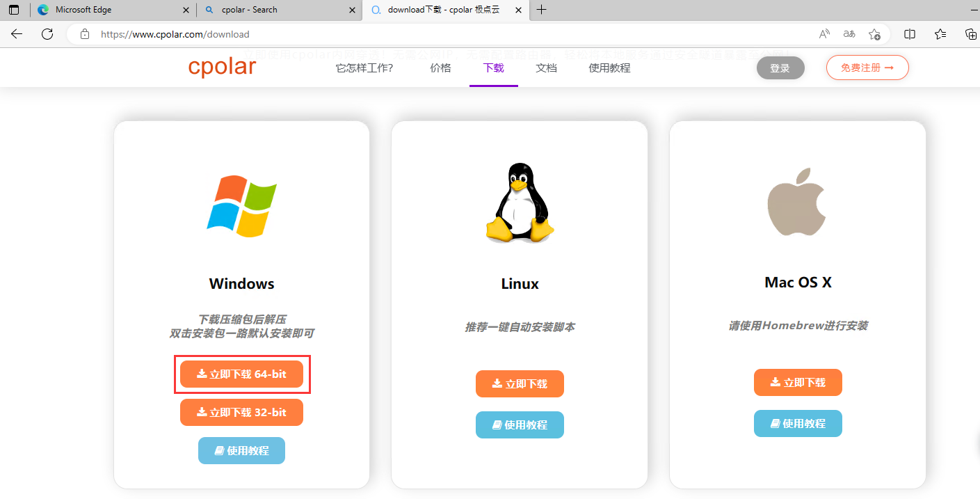This screenshot has height=499, width=980.
Task: Open the tab actions menu icon
Action: tap(14, 10)
